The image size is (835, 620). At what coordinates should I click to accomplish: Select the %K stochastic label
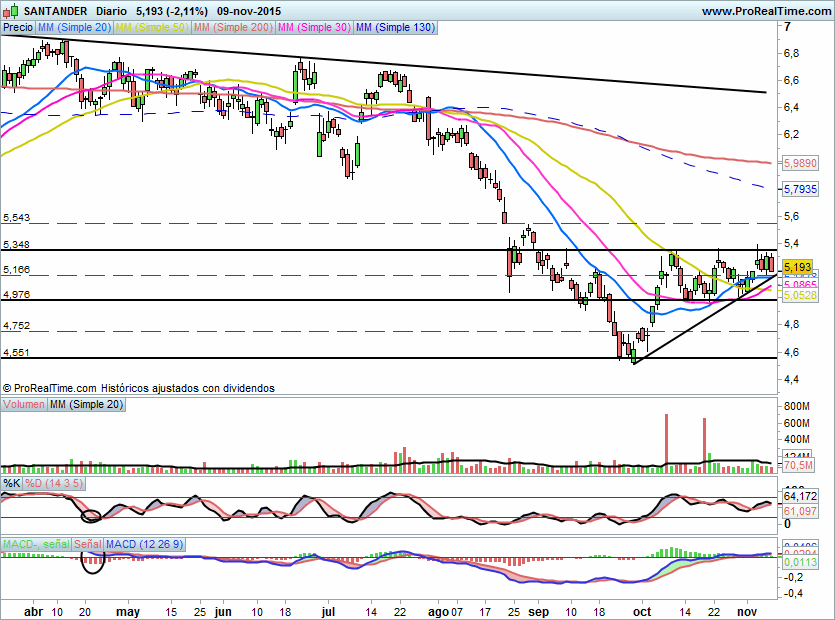[x=12, y=483]
